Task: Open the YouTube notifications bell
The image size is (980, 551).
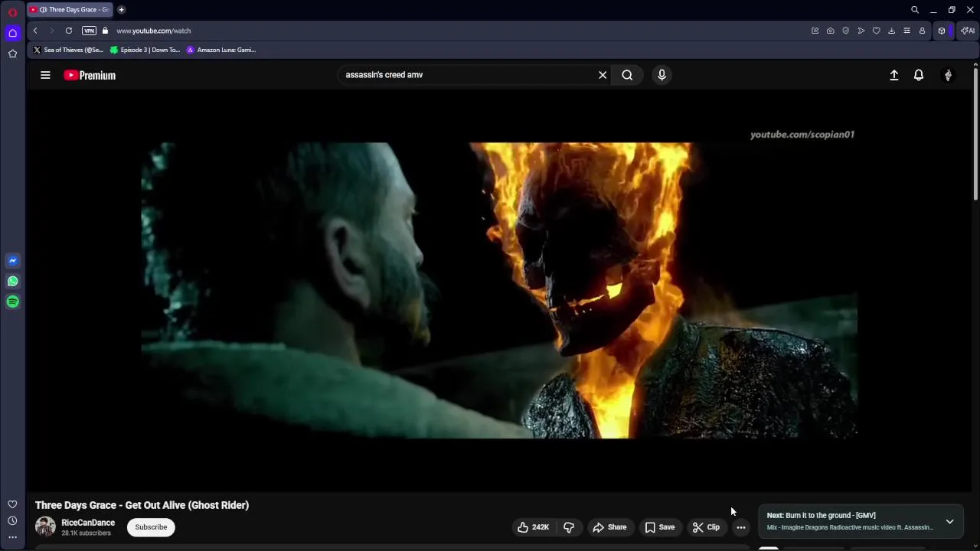Action: (919, 75)
